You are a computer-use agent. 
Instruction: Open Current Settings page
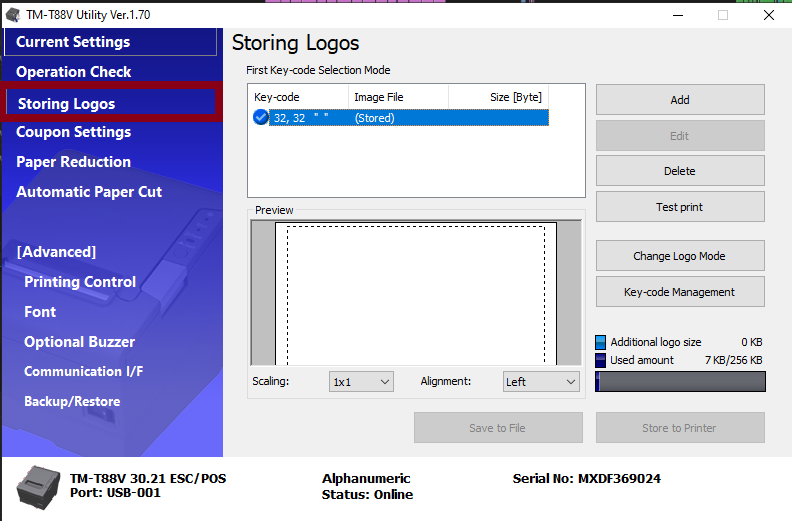[111, 42]
